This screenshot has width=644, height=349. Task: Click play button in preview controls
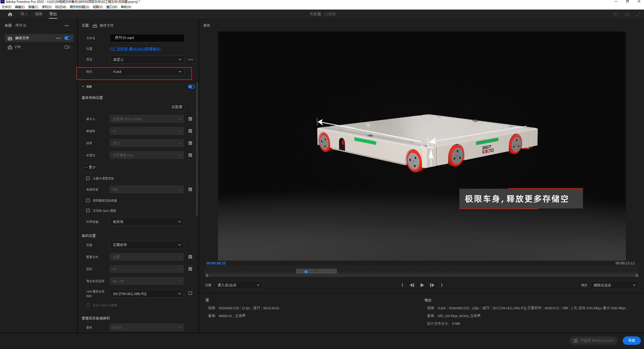pos(422,285)
